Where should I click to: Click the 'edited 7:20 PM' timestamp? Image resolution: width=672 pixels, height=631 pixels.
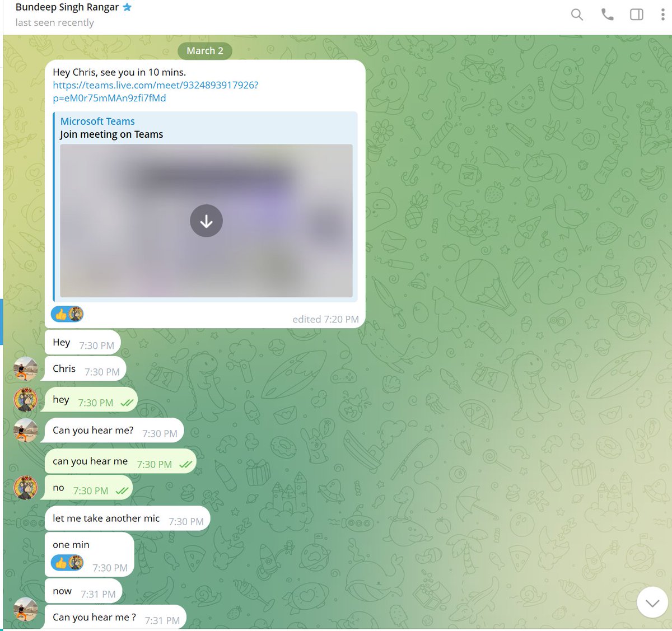[325, 319]
